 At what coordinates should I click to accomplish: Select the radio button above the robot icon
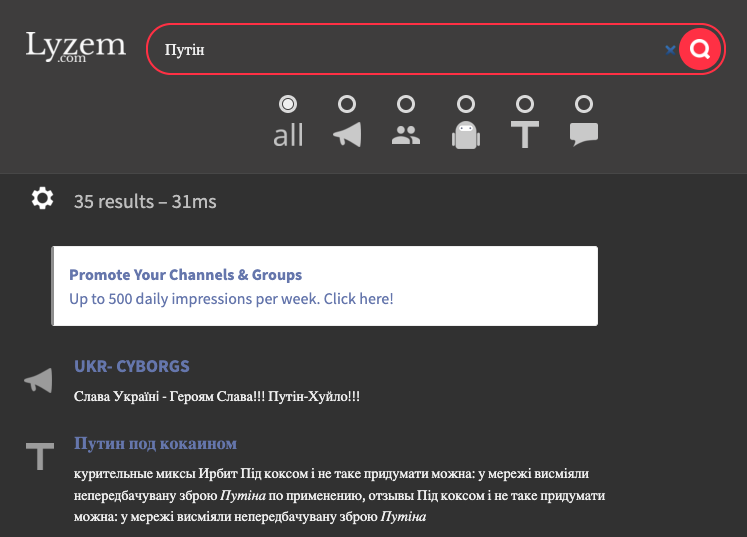pos(466,104)
